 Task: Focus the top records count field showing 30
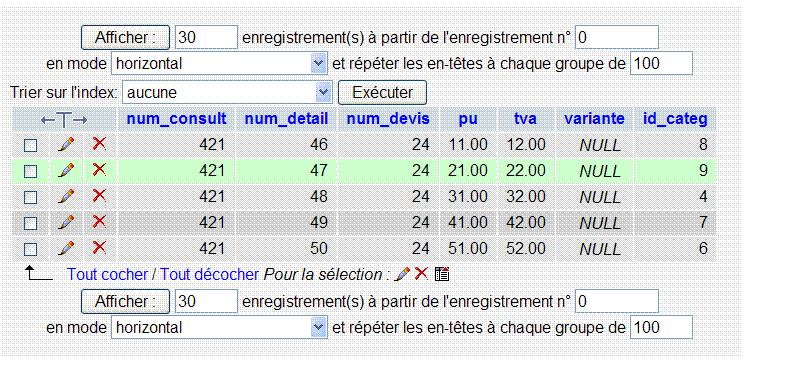tap(206, 37)
